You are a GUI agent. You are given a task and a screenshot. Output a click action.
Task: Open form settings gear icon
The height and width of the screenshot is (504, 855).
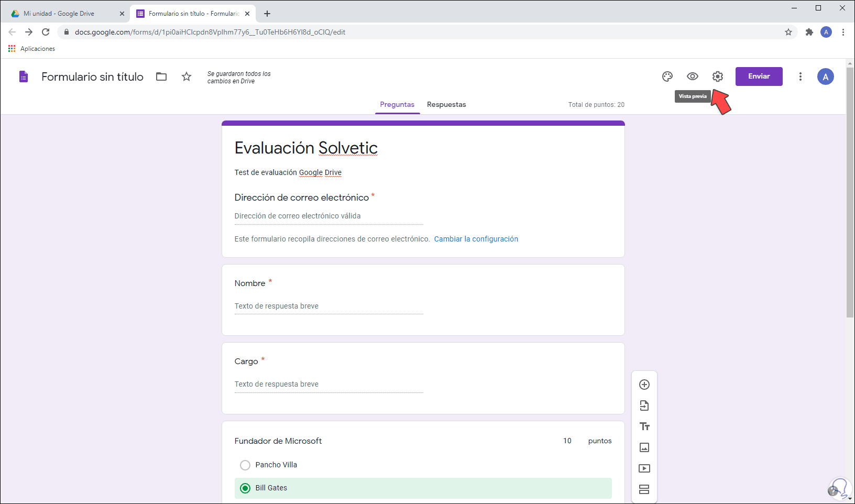click(x=718, y=76)
